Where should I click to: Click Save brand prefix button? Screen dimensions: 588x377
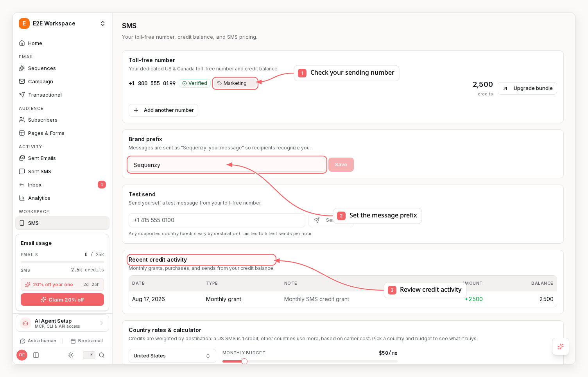pyautogui.click(x=341, y=165)
